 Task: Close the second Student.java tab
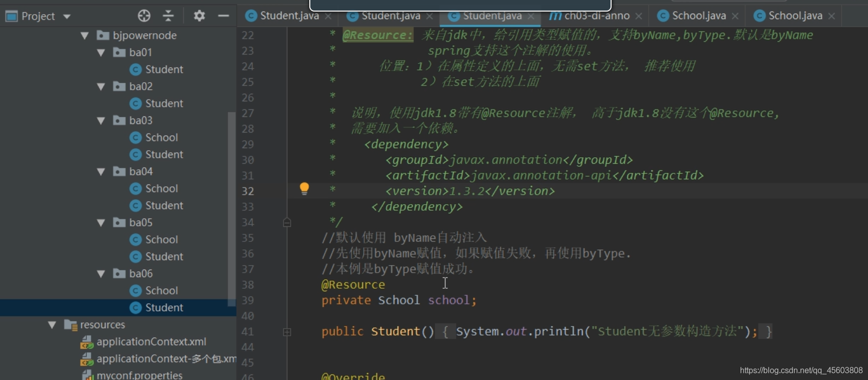429,17
